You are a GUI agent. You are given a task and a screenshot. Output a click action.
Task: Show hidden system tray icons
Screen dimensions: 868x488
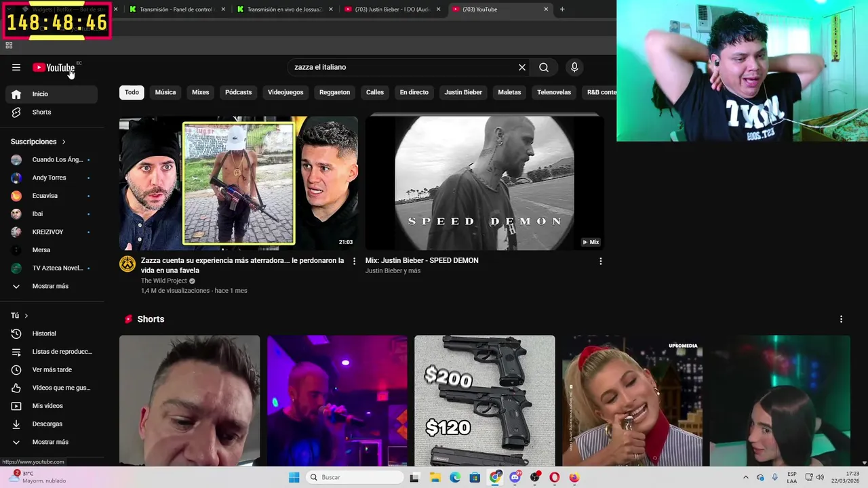coord(746,477)
